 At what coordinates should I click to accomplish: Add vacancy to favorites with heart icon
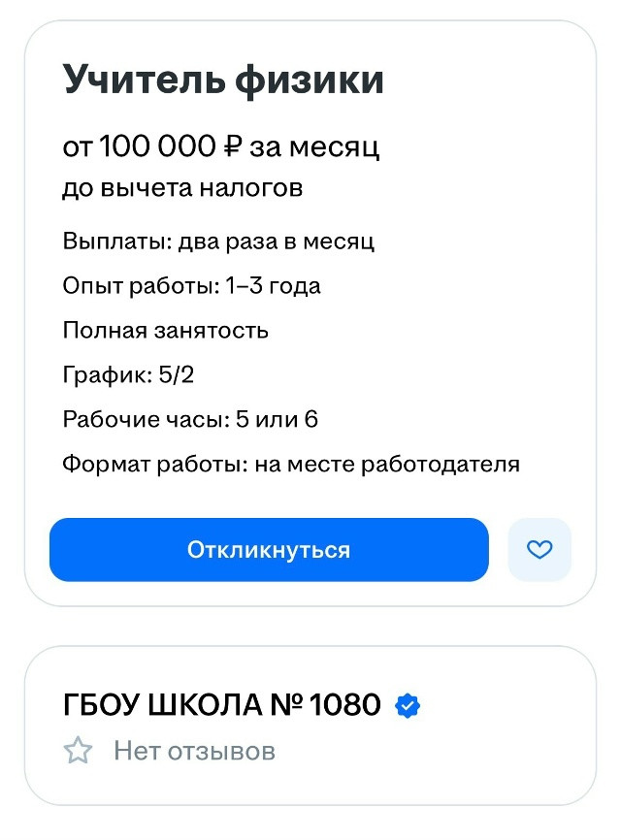[539, 550]
